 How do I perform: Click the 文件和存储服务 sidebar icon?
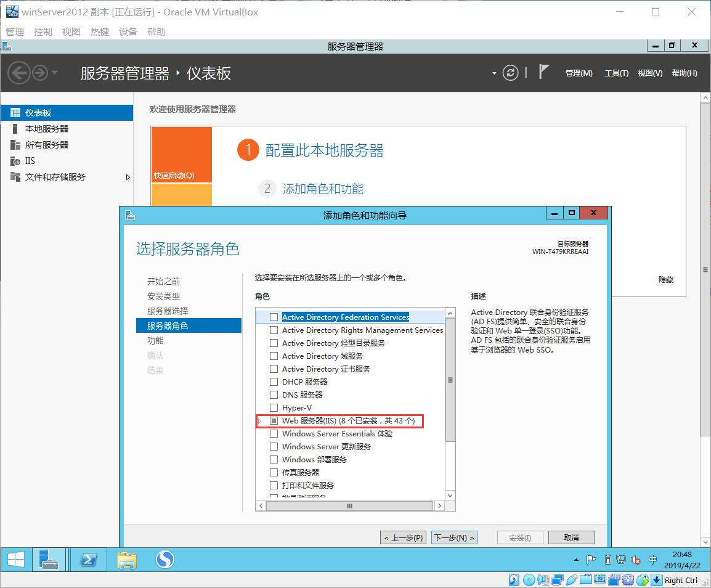pyautogui.click(x=15, y=177)
